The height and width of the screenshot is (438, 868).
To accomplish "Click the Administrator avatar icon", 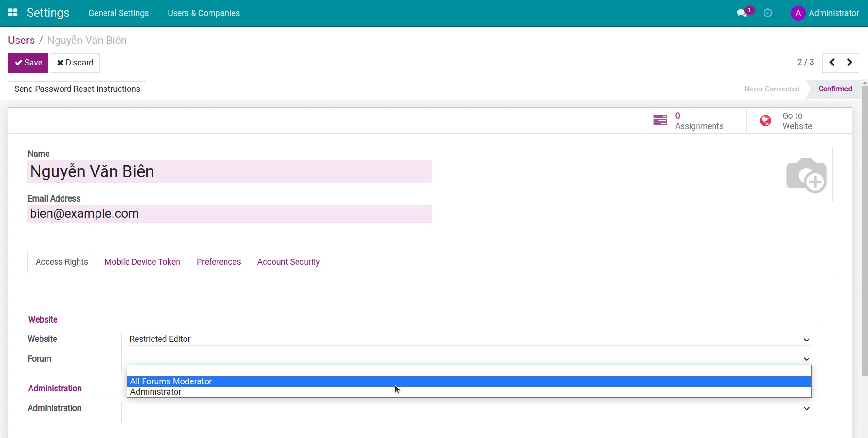I will pyautogui.click(x=798, y=13).
